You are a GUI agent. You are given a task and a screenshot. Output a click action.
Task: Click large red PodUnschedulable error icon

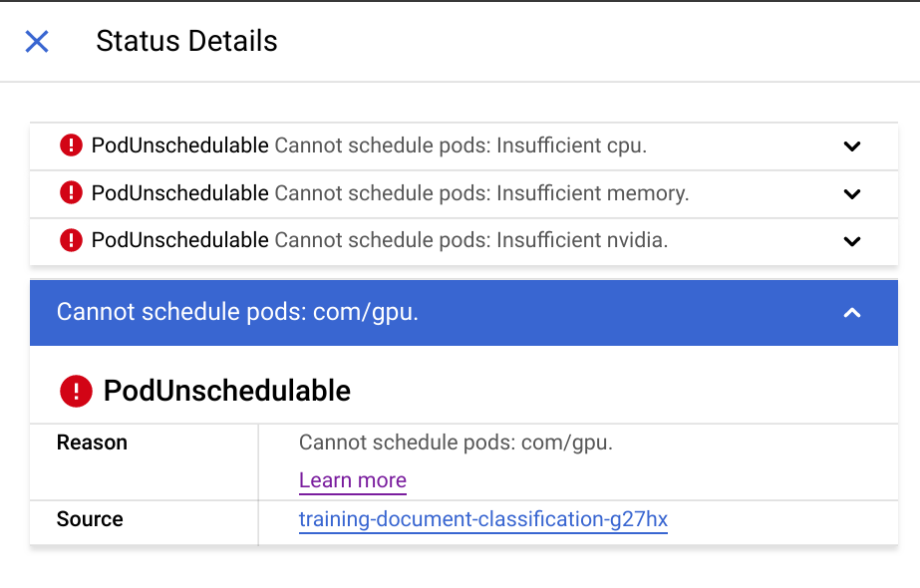click(x=76, y=391)
